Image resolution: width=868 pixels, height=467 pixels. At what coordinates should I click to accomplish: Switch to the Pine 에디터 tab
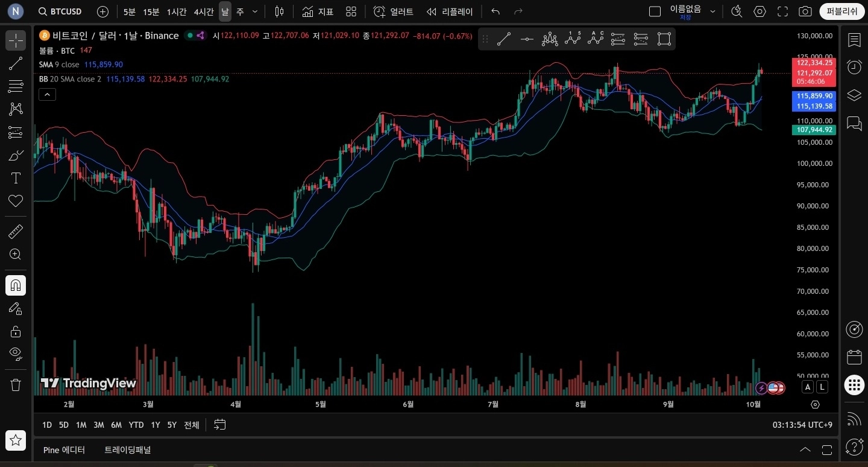64,450
